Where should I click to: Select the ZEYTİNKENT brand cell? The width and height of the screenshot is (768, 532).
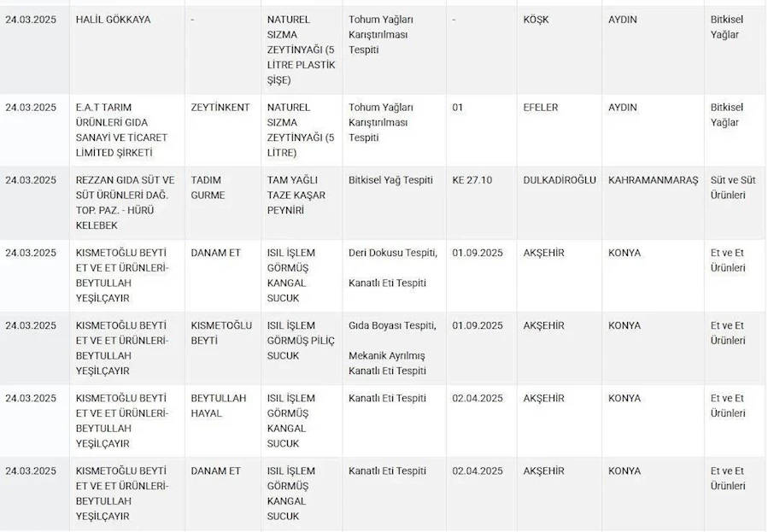tap(220, 108)
